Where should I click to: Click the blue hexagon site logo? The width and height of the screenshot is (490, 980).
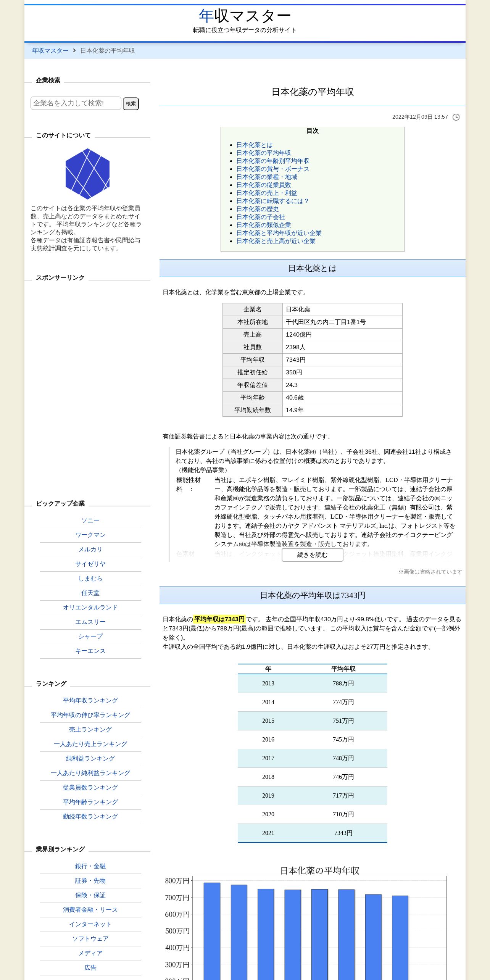coord(87,174)
